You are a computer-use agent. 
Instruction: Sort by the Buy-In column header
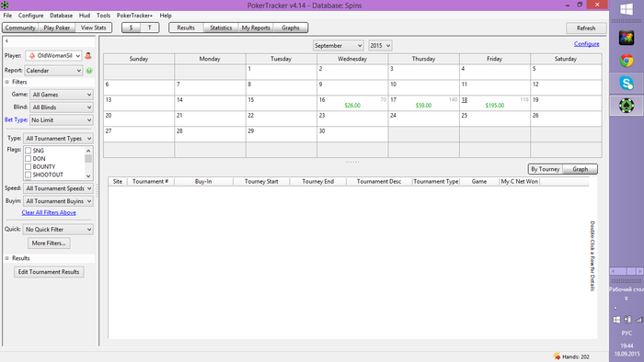point(203,181)
